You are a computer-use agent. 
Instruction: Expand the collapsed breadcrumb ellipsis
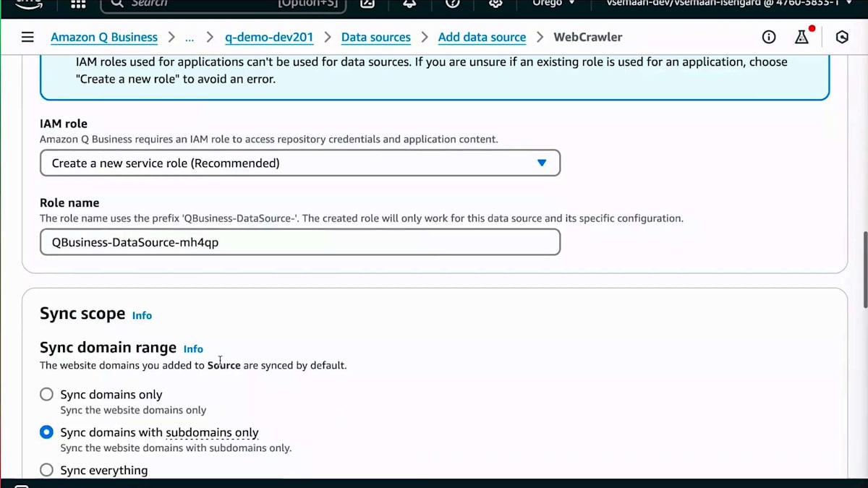tap(190, 37)
